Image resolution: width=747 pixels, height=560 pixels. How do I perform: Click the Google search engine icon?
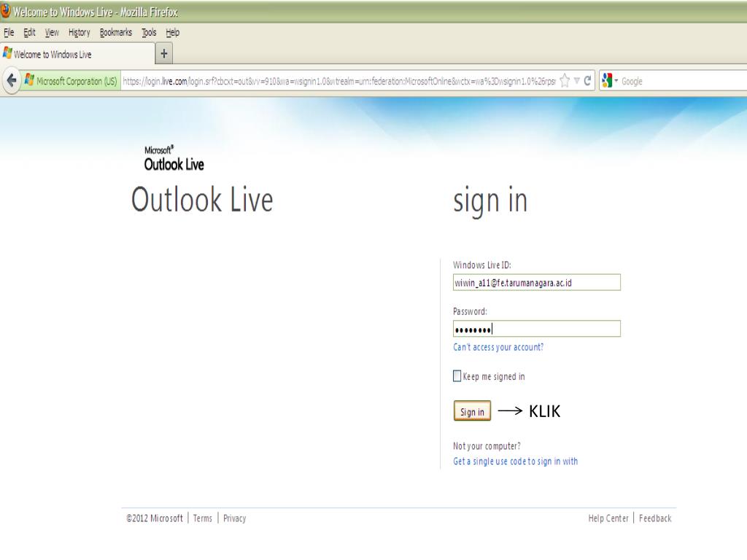[606, 80]
